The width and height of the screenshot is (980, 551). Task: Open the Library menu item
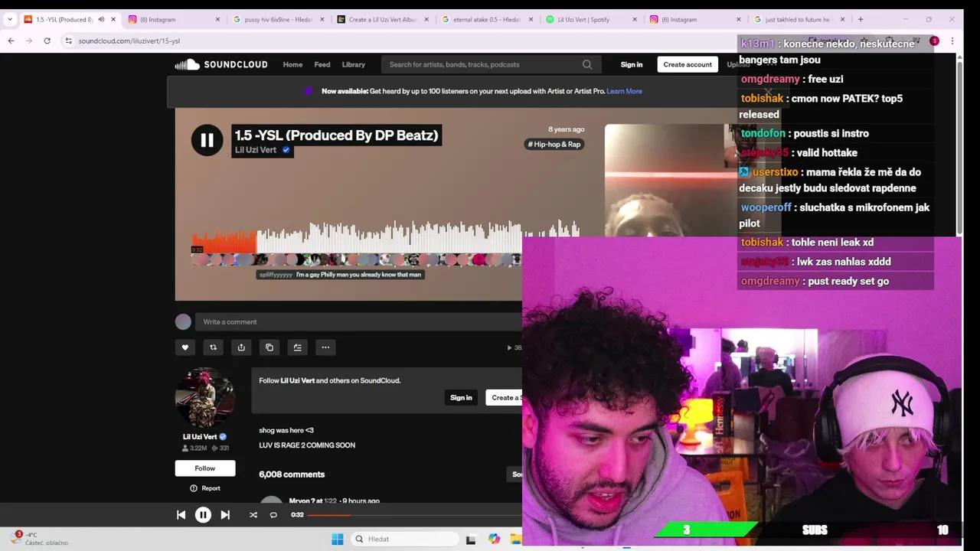[x=354, y=64]
